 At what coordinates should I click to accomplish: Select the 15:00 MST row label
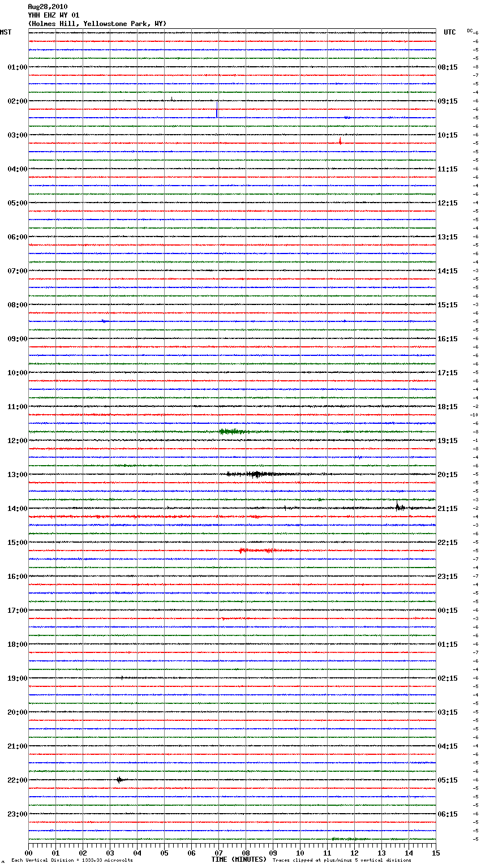(x=18, y=543)
